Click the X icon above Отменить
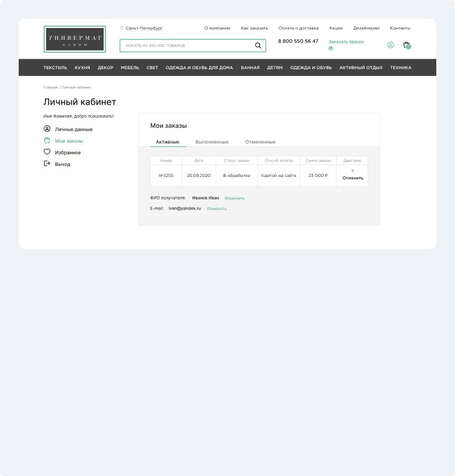The height and width of the screenshot is (476, 455). point(353,171)
